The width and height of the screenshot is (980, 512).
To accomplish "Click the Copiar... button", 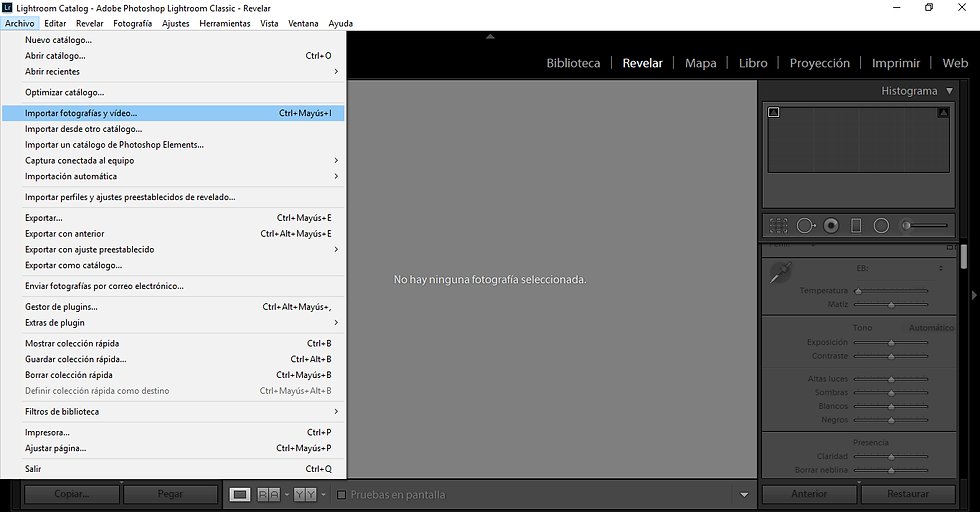I will [x=72, y=494].
